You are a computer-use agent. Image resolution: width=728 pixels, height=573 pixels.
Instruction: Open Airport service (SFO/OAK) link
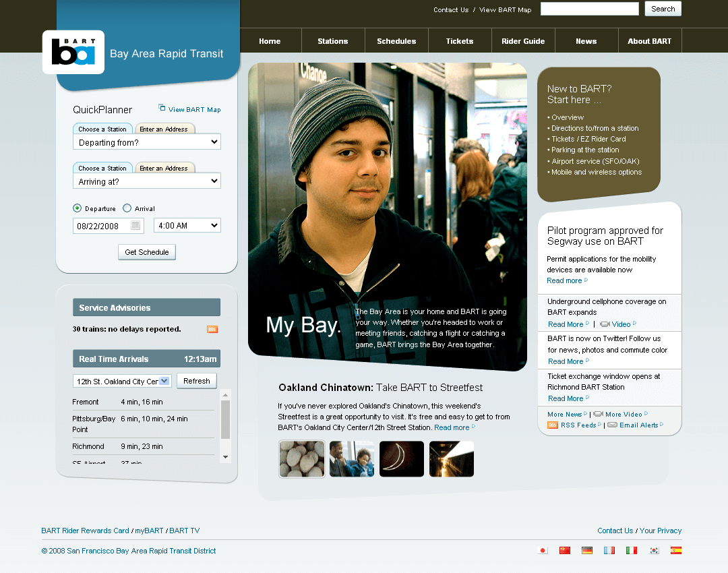pos(595,161)
